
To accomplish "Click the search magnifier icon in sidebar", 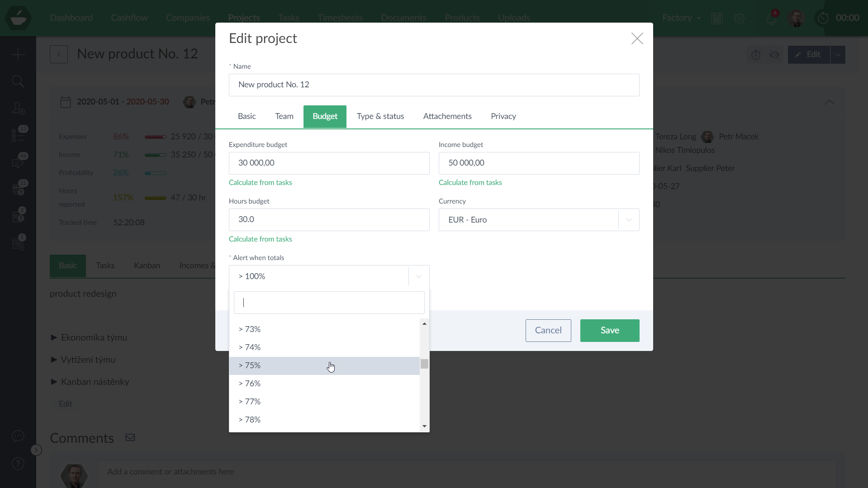I will tap(18, 81).
